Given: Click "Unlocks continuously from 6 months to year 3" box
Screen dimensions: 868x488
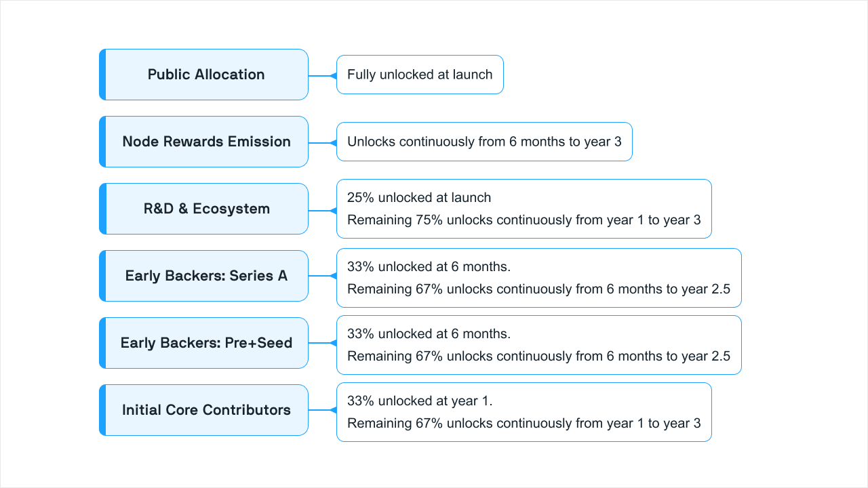Looking at the screenshot, I should [484, 142].
